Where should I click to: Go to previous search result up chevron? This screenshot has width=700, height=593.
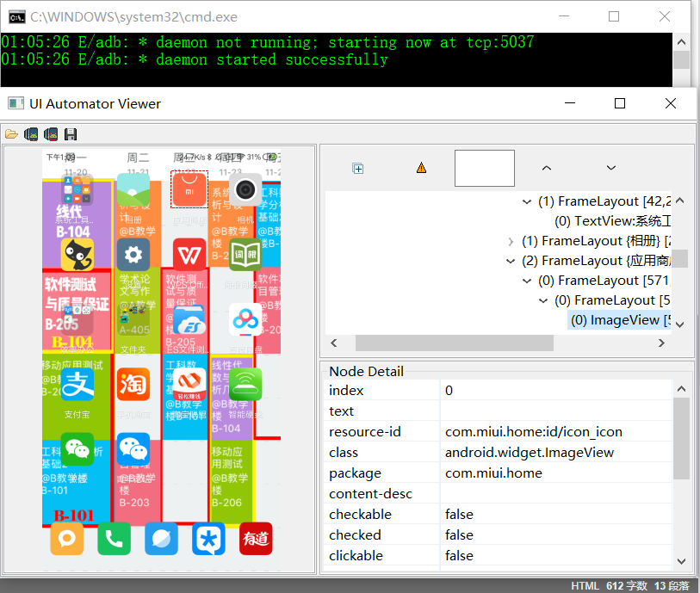coord(547,168)
